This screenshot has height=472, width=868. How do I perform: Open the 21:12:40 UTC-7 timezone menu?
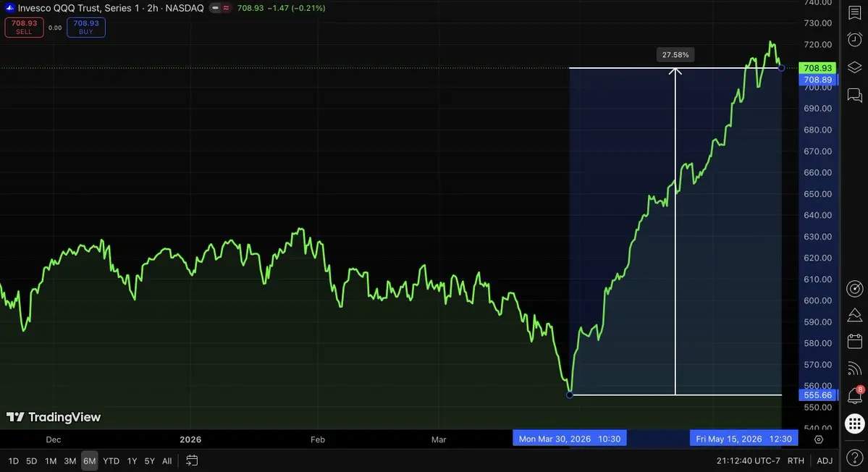point(748,460)
